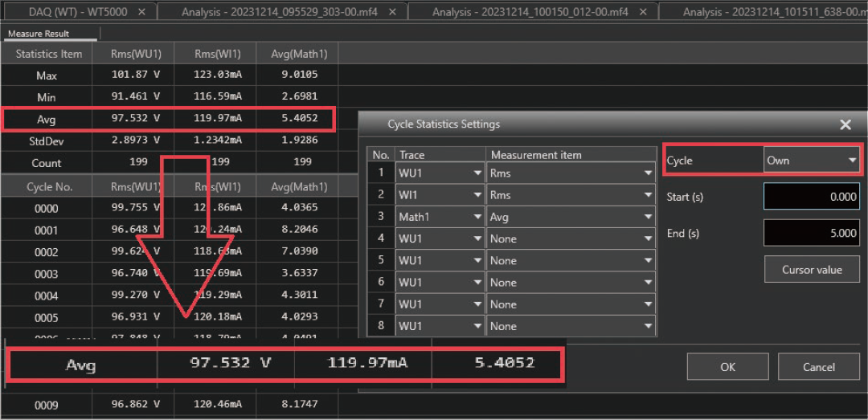
Task: Click cycle 0001 value 8.2046
Action: (300, 229)
